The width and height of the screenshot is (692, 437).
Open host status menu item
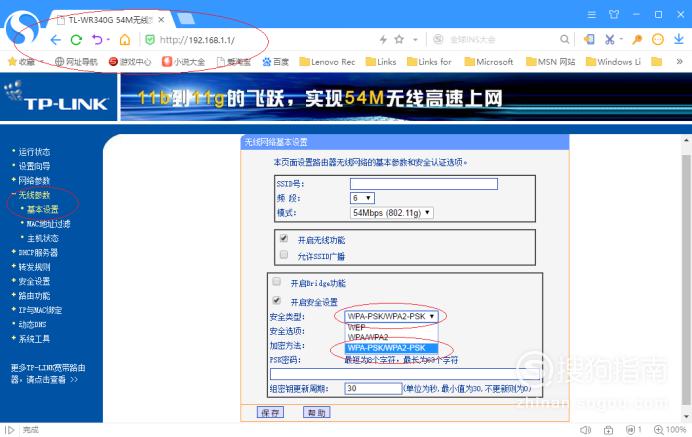(x=42, y=238)
